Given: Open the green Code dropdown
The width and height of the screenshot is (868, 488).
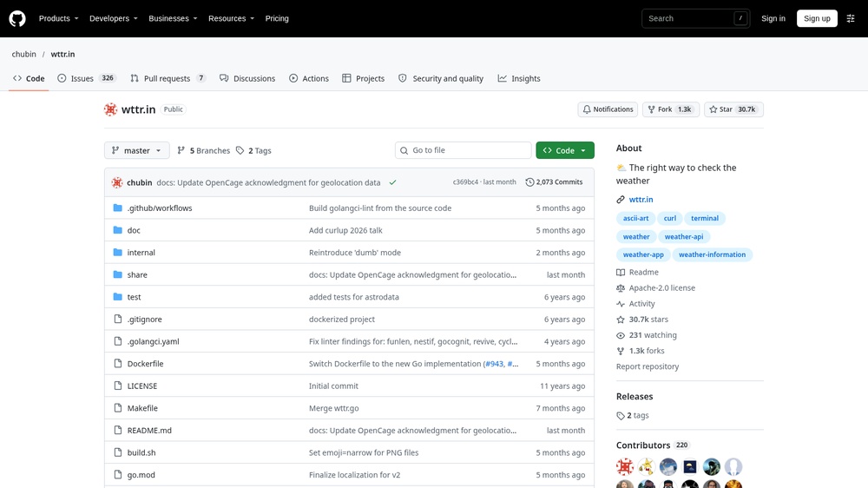Looking at the screenshot, I should point(565,150).
